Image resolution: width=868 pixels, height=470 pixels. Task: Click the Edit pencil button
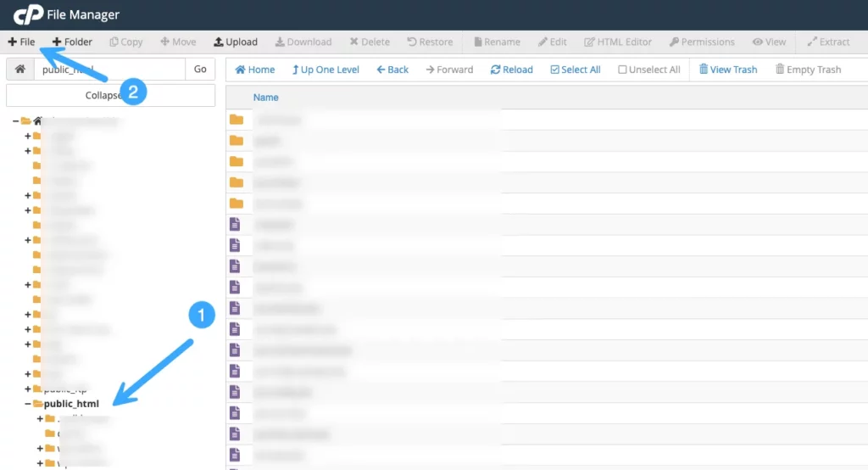pyautogui.click(x=553, y=42)
